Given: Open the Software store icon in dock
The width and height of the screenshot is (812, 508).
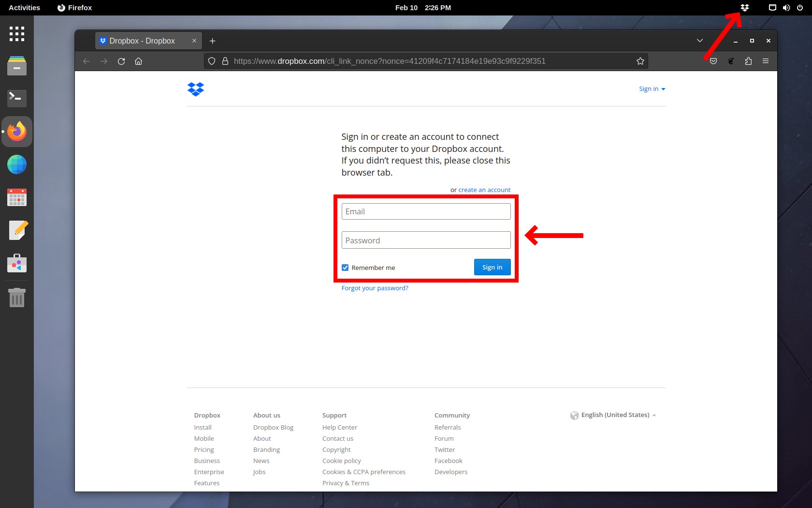Looking at the screenshot, I should [x=17, y=263].
